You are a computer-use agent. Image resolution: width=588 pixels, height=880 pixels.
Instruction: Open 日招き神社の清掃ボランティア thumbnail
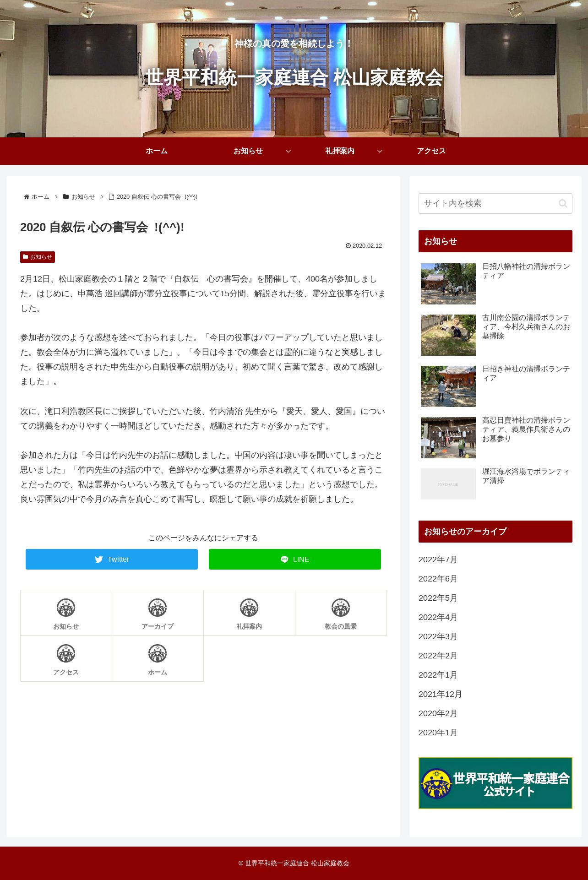448,386
